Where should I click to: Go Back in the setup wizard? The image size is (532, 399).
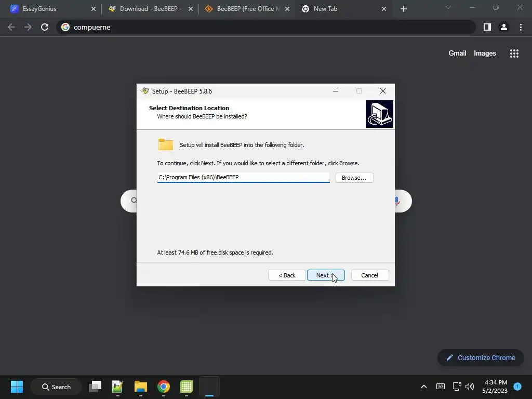click(x=287, y=275)
